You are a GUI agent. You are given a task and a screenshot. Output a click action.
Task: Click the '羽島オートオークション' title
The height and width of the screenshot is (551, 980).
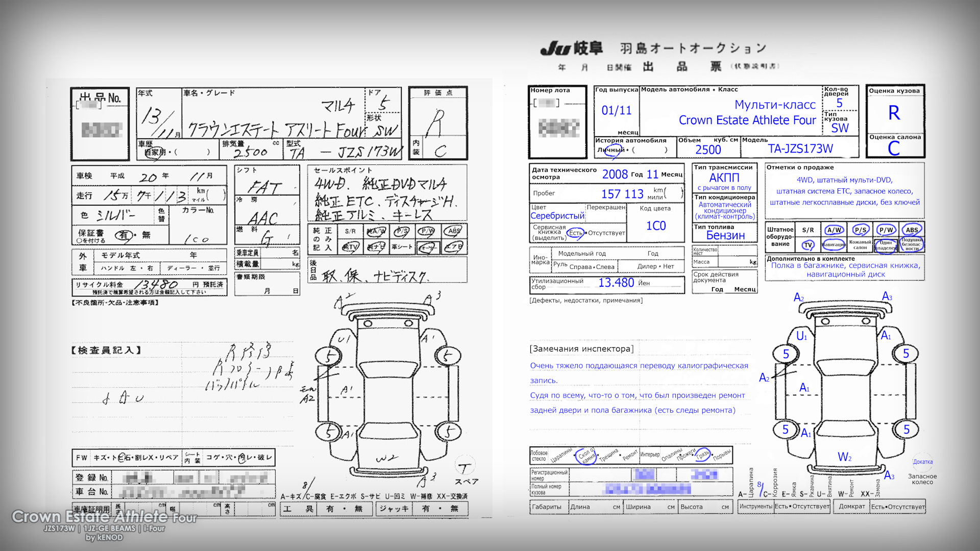[693, 48]
